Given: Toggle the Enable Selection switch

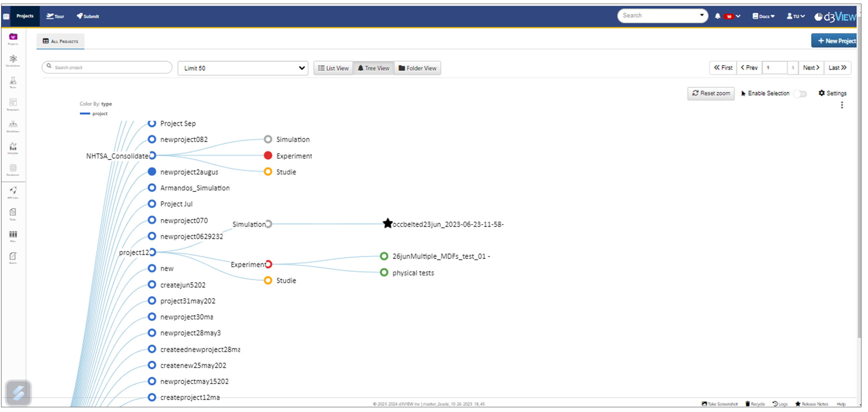Looking at the screenshot, I should click(x=800, y=94).
